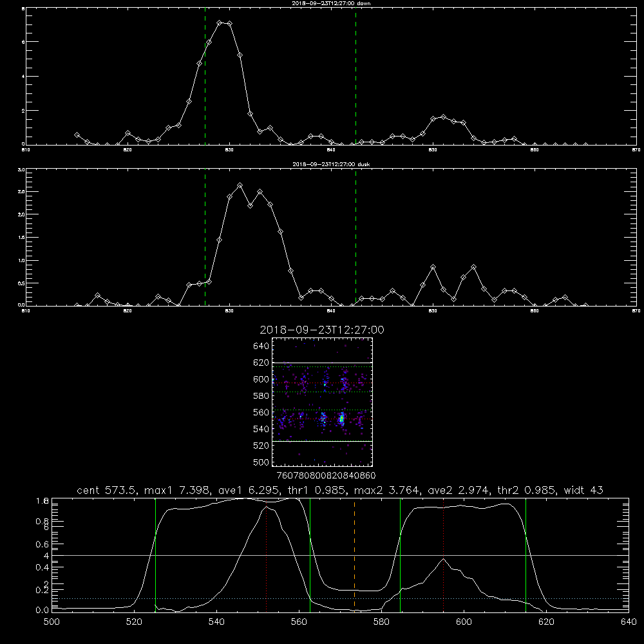Click the bottom plot x-axis label 600

464,622
